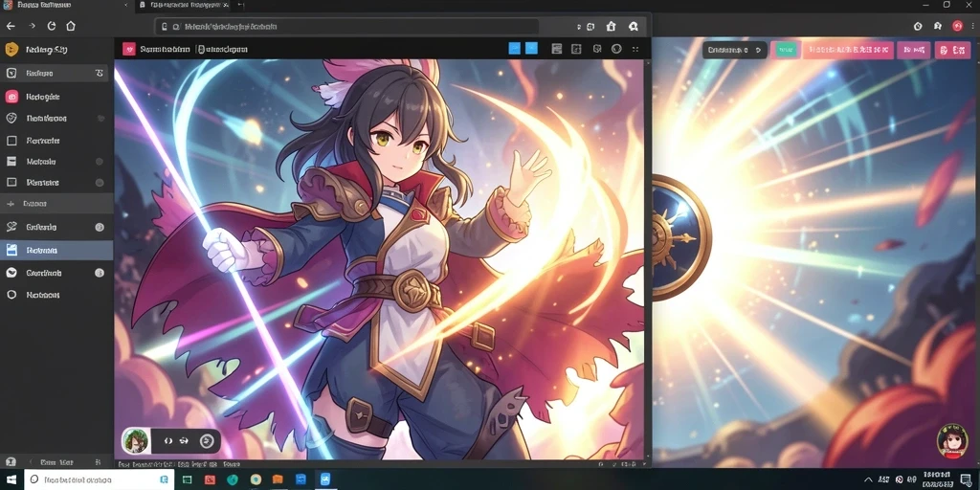Open the sidebar entry with the pink rounded icon
The width and height of the screenshot is (980, 490).
[x=55, y=97]
